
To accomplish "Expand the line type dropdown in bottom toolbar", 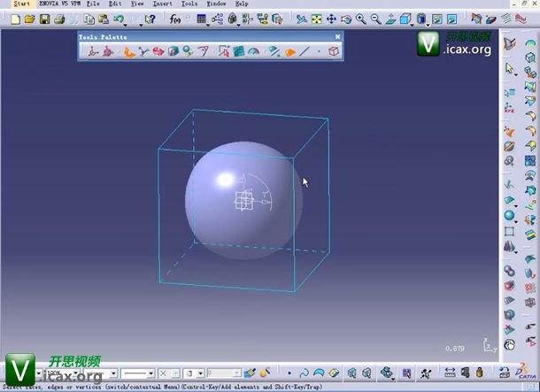I will 150,373.
